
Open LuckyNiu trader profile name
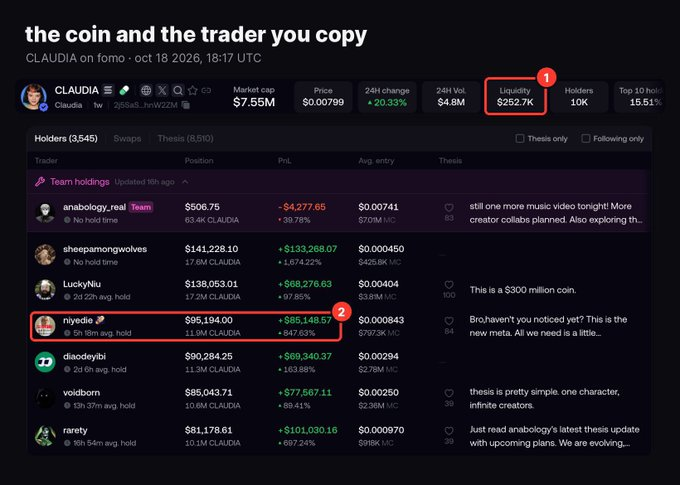click(x=82, y=284)
